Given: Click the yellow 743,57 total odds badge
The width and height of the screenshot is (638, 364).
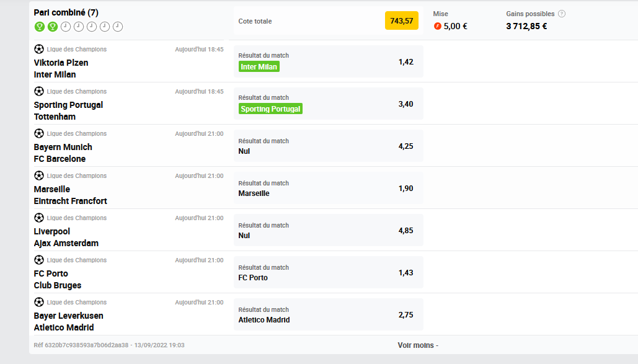Looking at the screenshot, I should tap(401, 21).
